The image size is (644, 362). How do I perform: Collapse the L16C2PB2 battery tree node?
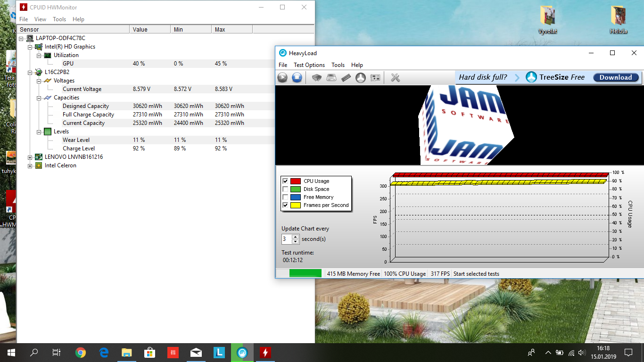pyautogui.click(x=30, y=73)
